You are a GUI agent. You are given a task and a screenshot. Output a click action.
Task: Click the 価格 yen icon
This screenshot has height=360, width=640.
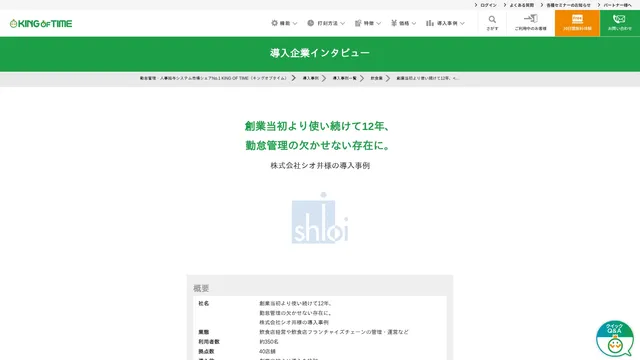tap(394, 23)
